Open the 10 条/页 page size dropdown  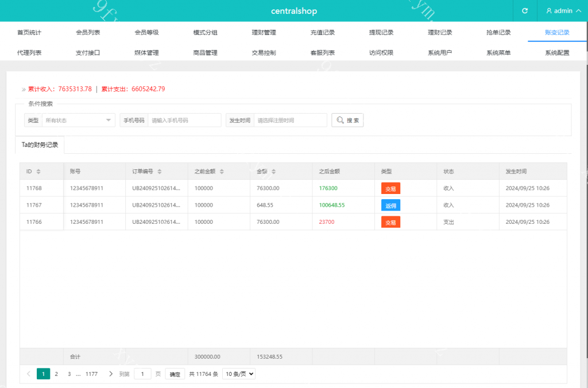pyautogui.click(x=239, y=374)
